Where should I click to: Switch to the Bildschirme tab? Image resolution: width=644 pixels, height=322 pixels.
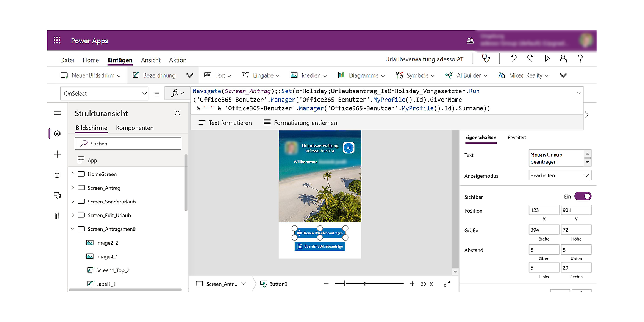pos(91,128)
